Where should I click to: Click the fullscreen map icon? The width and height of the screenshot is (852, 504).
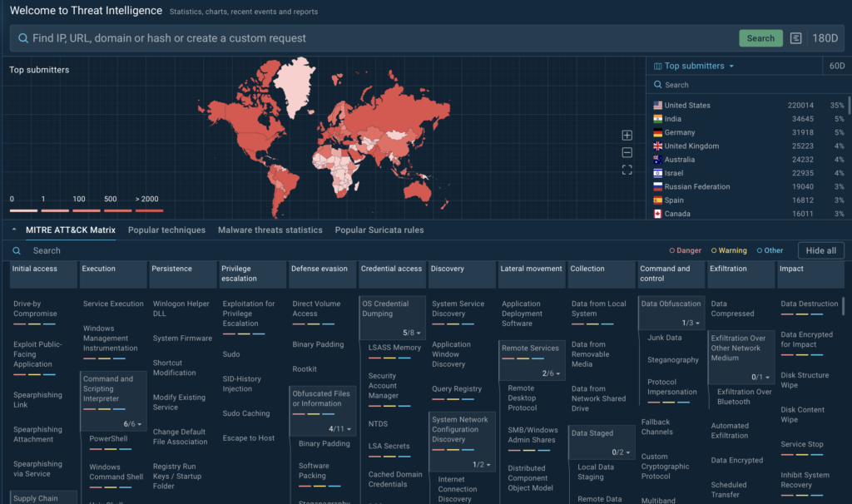(627, 170)
